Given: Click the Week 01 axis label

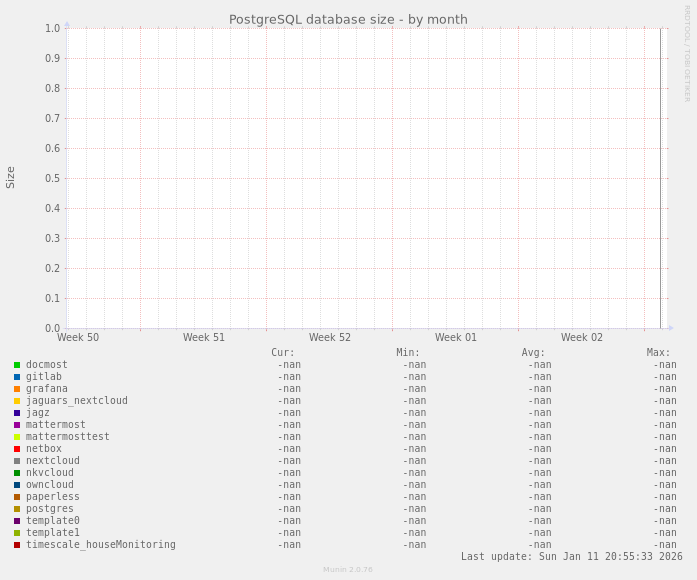Looking at the screenshot, I should pyautogui.click(x=456, y=337).
